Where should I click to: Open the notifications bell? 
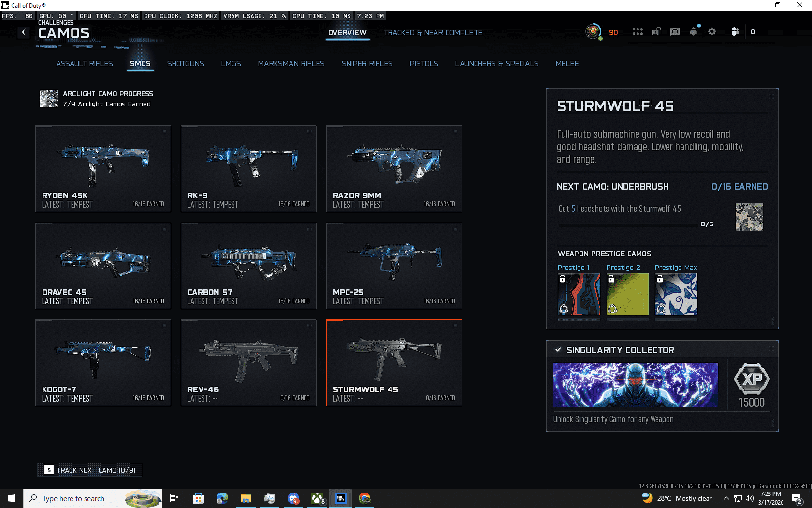click(694, 32)
